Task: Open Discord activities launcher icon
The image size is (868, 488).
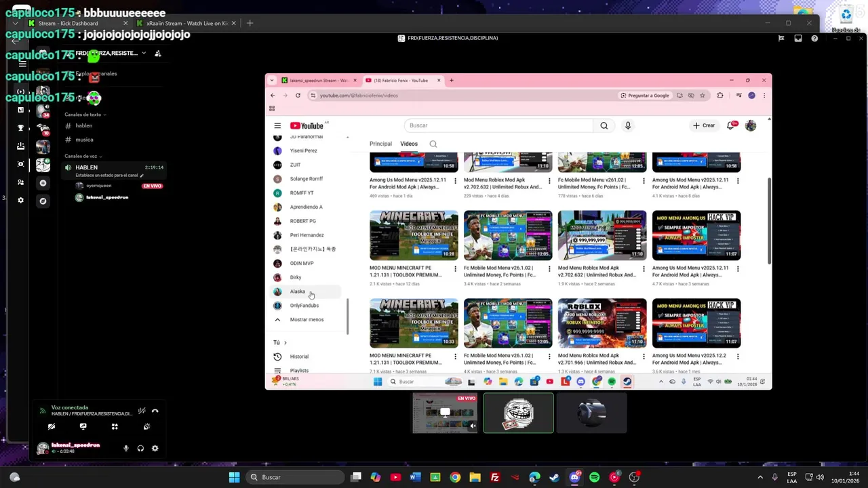Action: 115,426
